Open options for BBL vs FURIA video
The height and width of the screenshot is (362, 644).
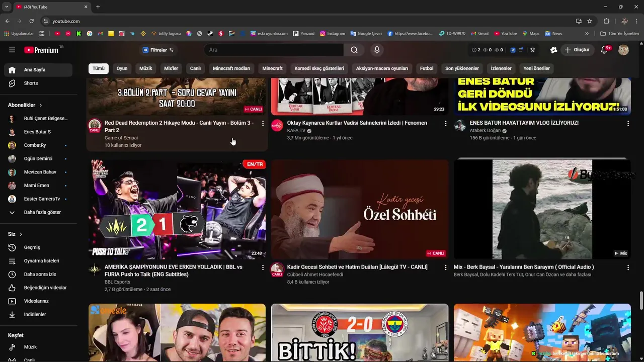(263, 268)
